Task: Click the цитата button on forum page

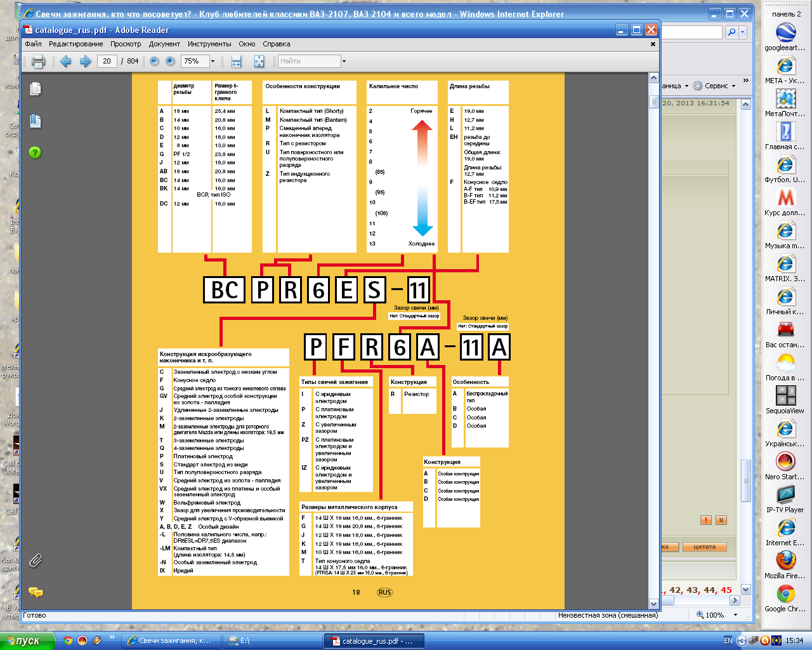Action: click(x=704, y=547)
